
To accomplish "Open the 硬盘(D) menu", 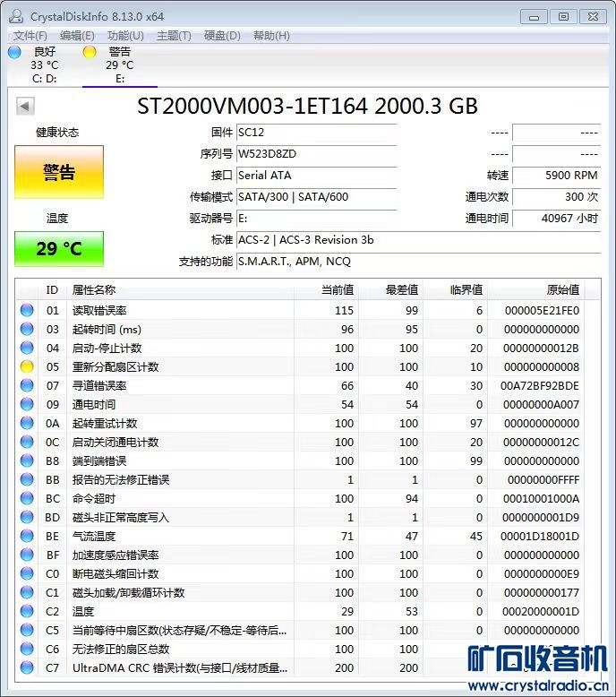I will (222, 36).
